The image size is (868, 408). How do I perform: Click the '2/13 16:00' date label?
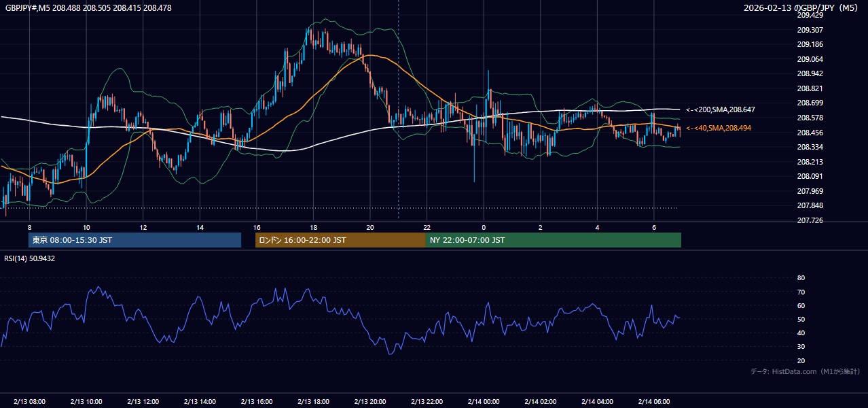click(256, 402)
